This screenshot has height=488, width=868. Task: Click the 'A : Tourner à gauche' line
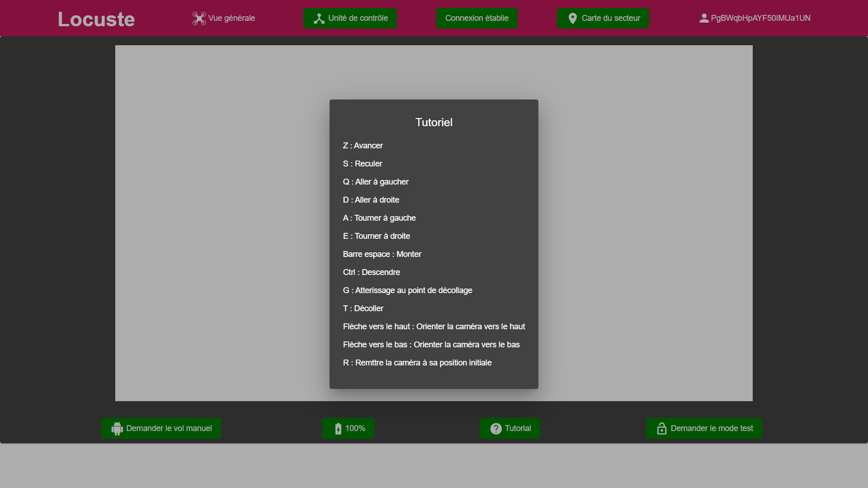tap(379, 218)
